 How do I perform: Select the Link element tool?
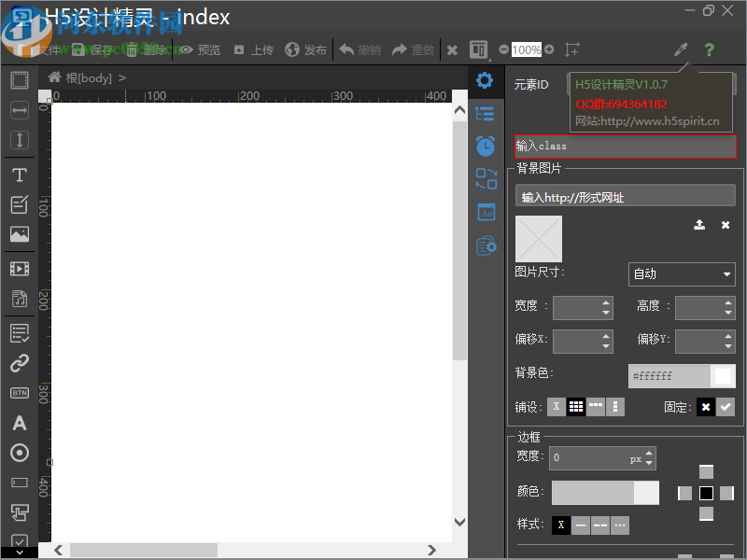pyautogui.click(x=19, y=363)
